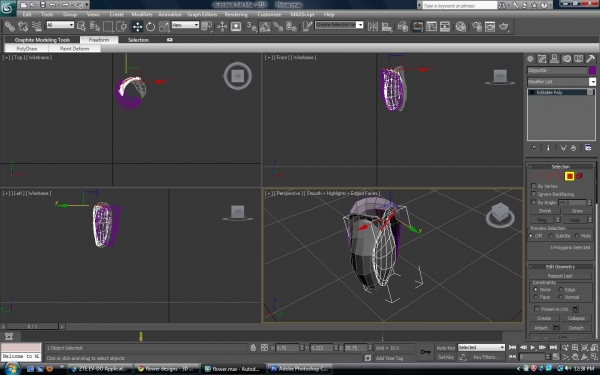The width and height of the screenshot is (600, 375).
Task: Select the Face constraint radio button
Action: click(535, 297)
